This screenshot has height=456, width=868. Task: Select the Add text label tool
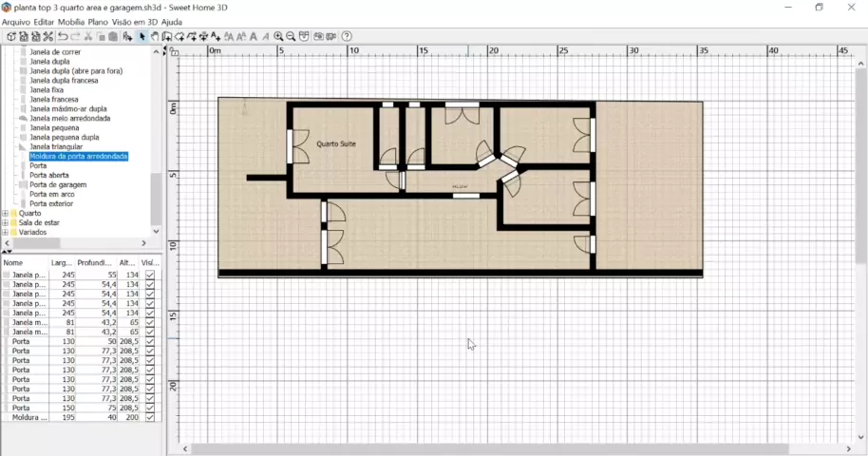click(x=217, y=37)
